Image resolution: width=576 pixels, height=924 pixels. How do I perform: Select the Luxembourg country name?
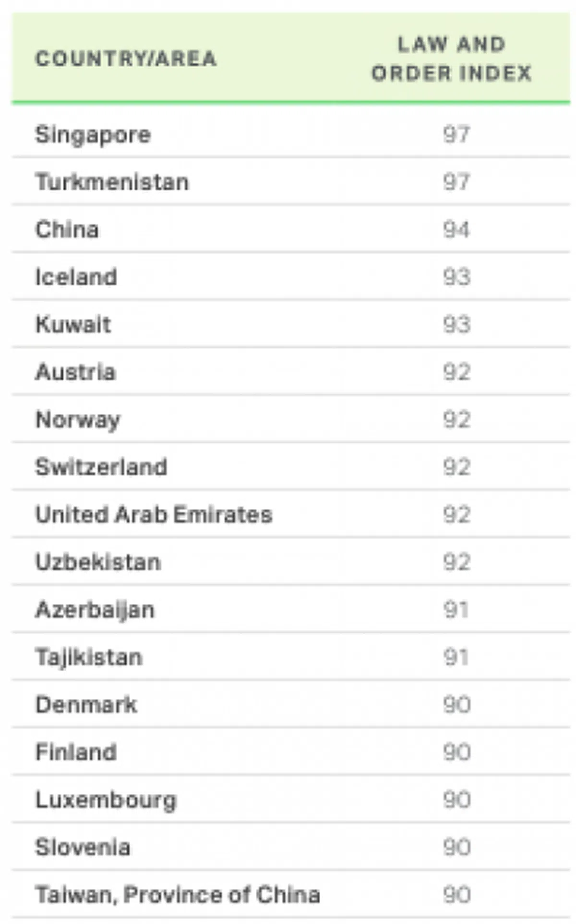(106, 800)
